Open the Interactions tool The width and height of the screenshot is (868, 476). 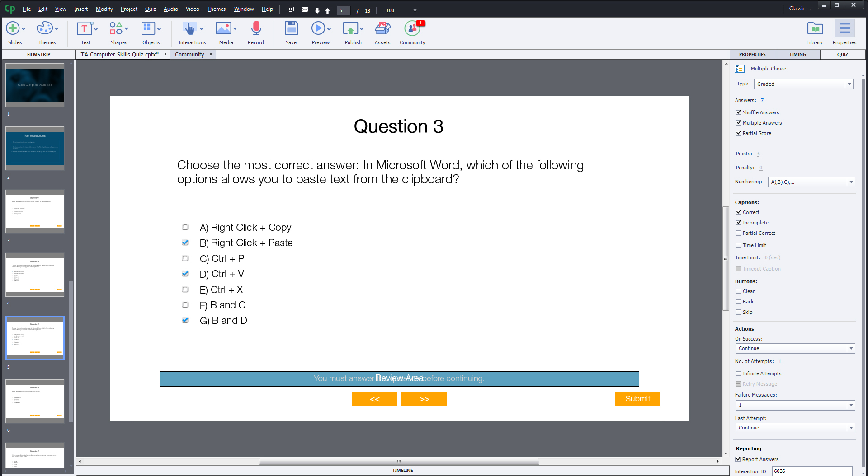point(189,29)
